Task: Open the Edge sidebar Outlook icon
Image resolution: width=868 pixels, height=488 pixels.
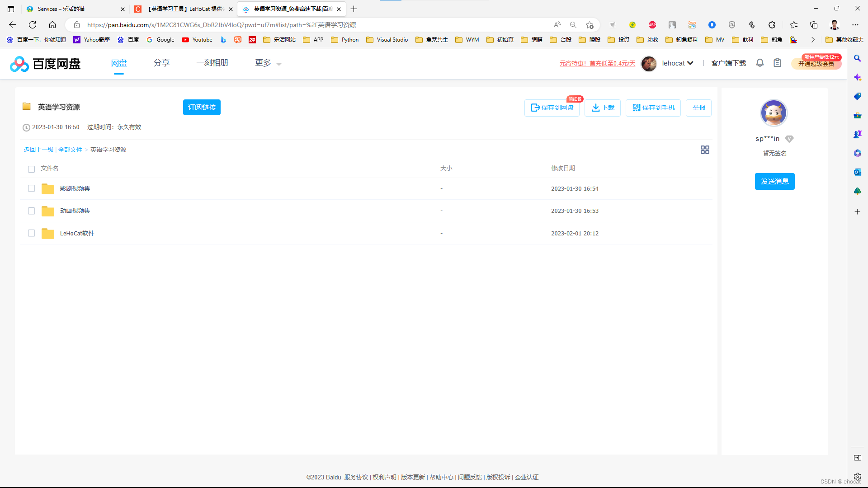Action: click(x=857, y=172)
